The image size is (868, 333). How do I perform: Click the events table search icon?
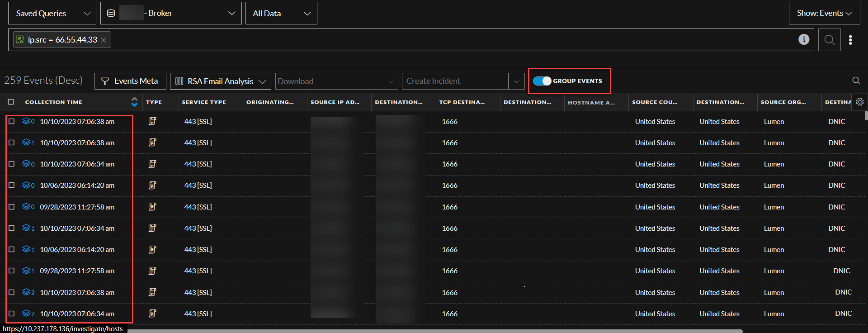click(x=856, y=81)
